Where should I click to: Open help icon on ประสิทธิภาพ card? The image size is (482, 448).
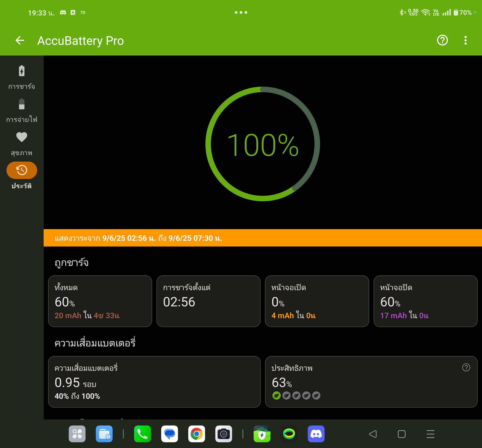(x=466, y=368)
